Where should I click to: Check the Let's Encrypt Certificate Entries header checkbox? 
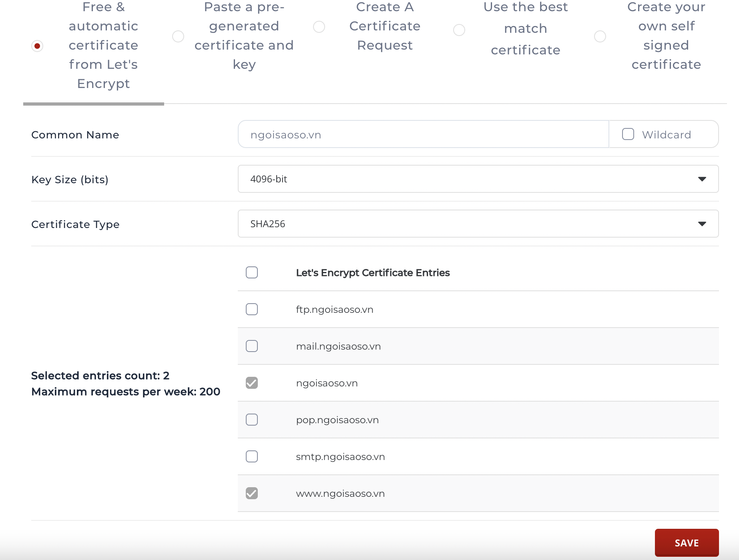click(252, 273)
